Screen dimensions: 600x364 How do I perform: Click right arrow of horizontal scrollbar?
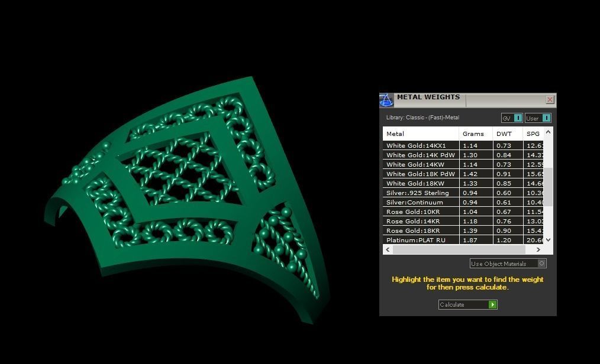[538, 249]
